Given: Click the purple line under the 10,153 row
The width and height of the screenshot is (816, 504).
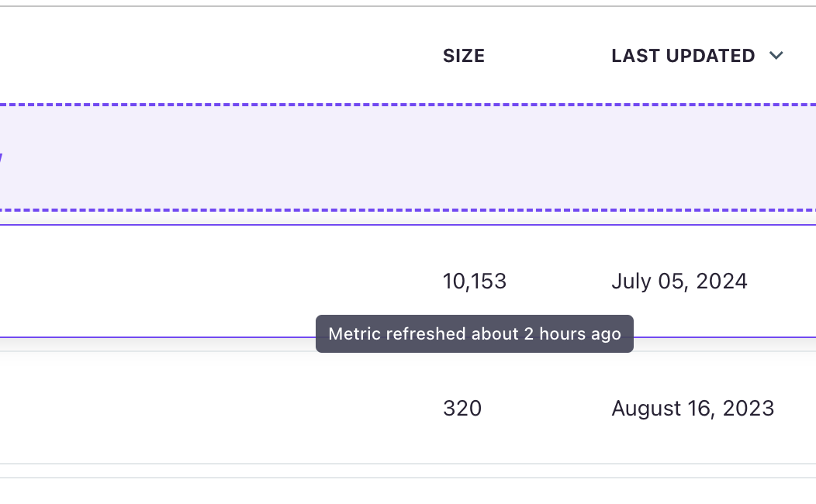Looking at the screenshot, I should coord(156,337).
